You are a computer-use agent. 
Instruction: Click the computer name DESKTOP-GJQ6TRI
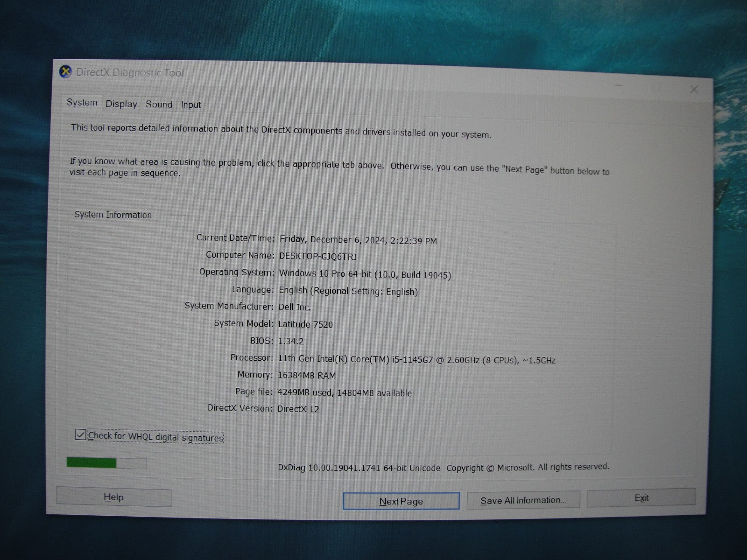tap(317, 256)
